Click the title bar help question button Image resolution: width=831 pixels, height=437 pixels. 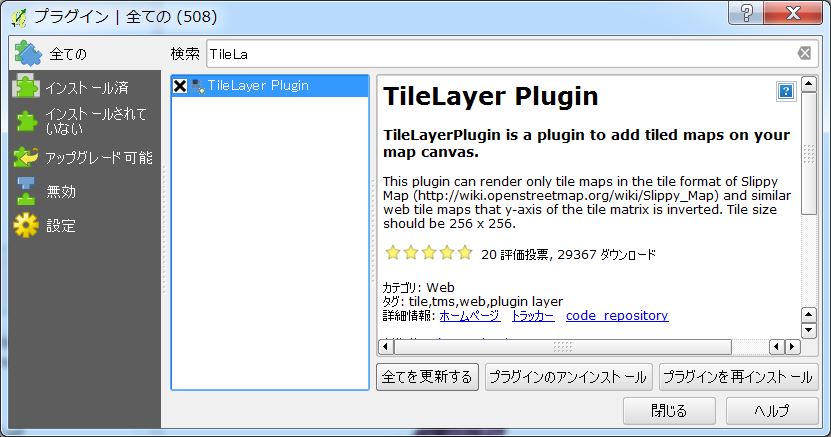click(x=746, y=13)
